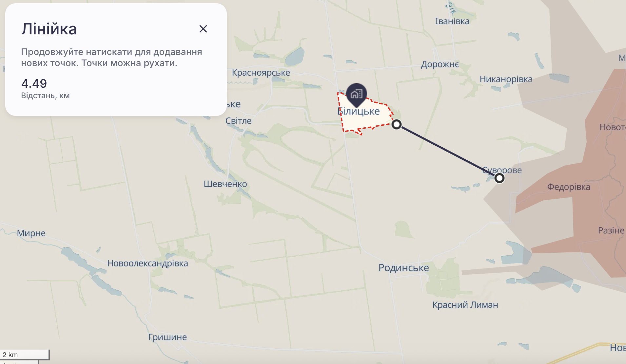The width and height of the screenshot is (626, 364).
Task: Click the Білицьке city marker pin icon
Action: (357, 95)
